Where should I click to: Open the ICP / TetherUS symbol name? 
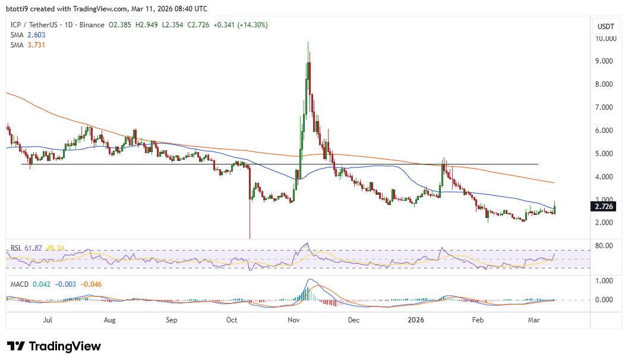click(x=33, y=25)
